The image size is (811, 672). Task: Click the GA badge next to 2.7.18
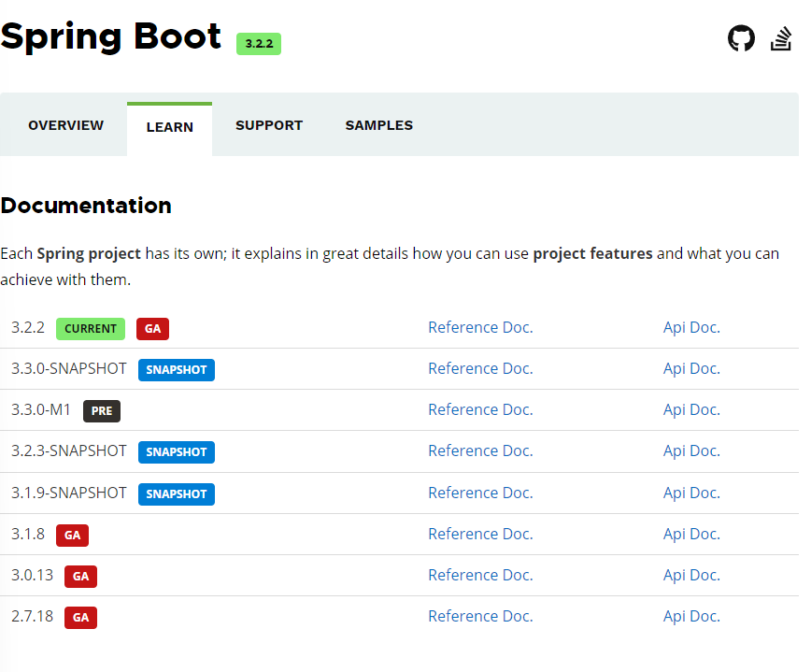[80, 618]
